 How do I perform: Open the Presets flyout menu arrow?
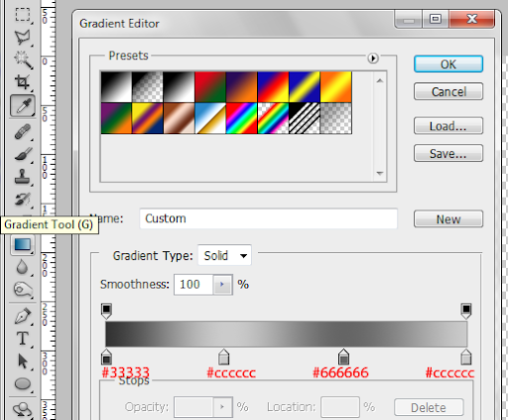coord(373,59)
